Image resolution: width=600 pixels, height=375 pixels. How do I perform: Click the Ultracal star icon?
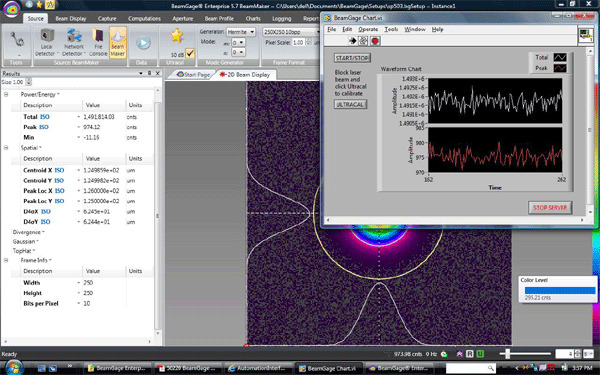point(177,36)
